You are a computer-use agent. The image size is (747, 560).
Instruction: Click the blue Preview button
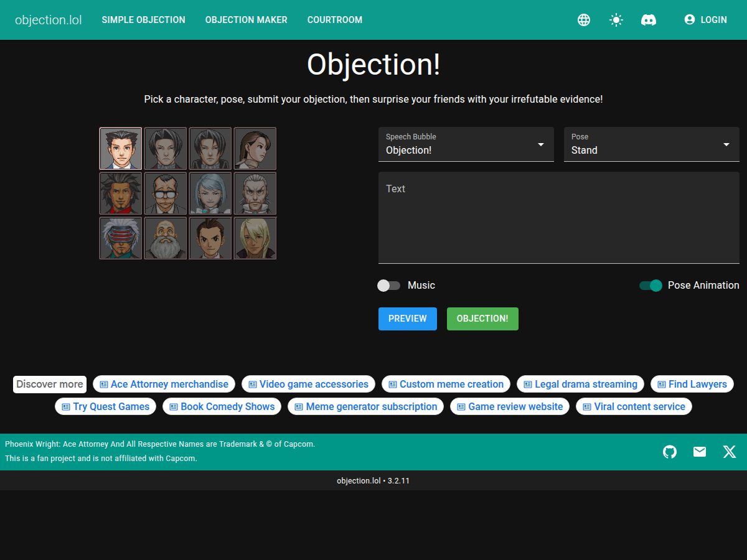coord(408,319)
